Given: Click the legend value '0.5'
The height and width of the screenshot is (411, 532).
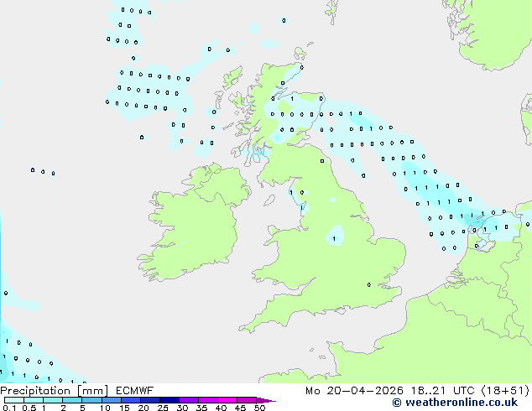Looking at the screenshot, I should (29, 408).
